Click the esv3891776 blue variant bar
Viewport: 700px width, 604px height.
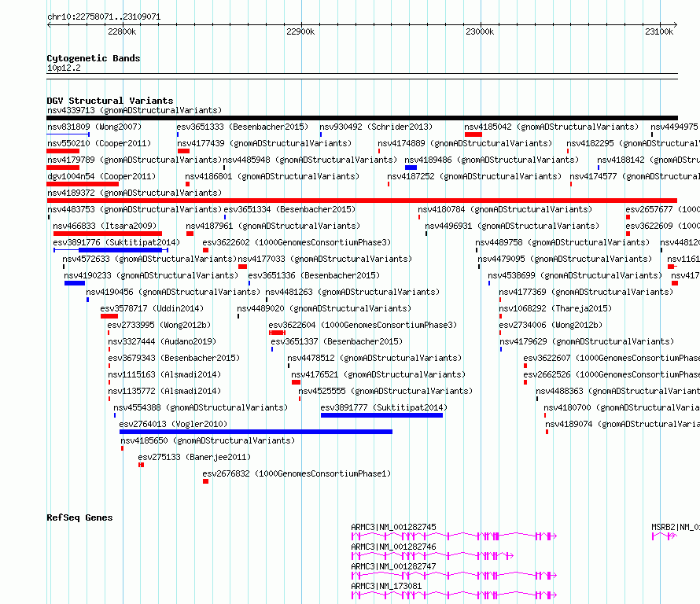coord(111,250)
